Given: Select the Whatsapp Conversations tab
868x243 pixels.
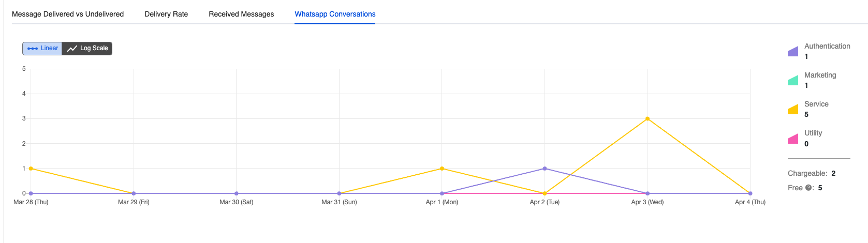Looking at the screenshot, I should 335,14.
